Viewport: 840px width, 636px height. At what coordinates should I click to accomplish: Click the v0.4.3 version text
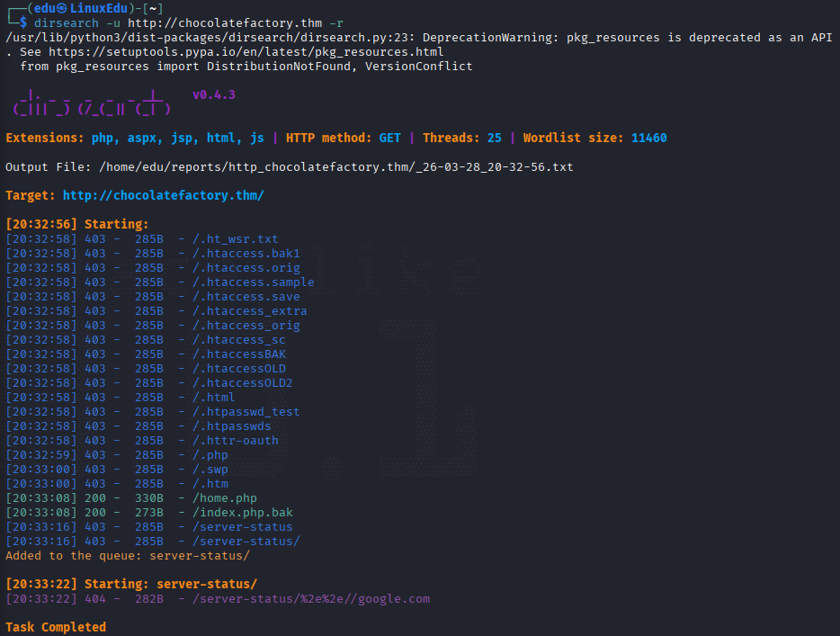click(x=214, y=94)
